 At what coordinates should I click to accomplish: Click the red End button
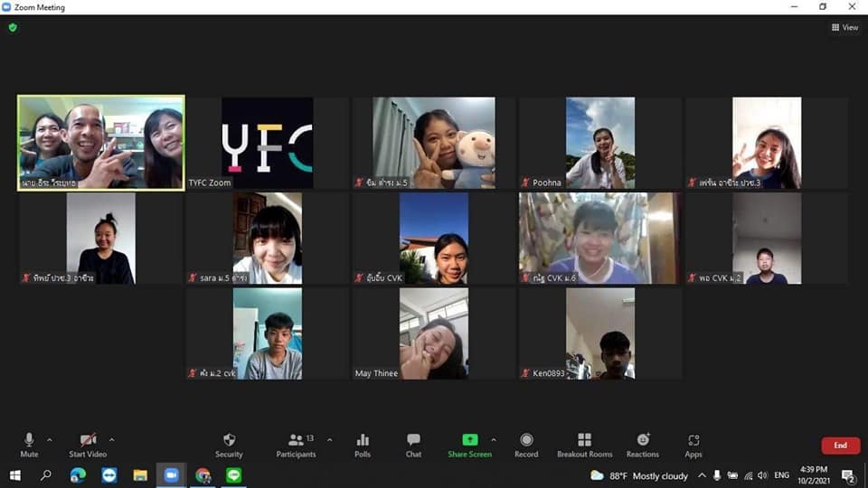(x=840, y=446)
